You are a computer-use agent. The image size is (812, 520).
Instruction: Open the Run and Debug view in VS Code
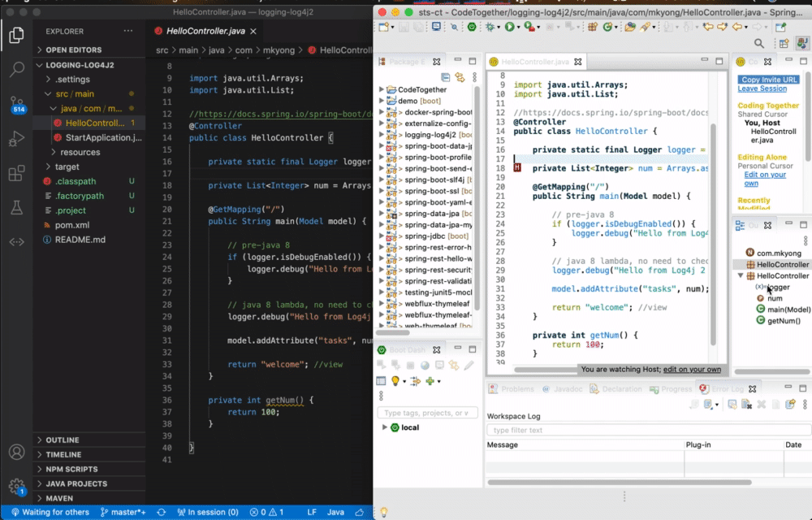pos(16,139)
